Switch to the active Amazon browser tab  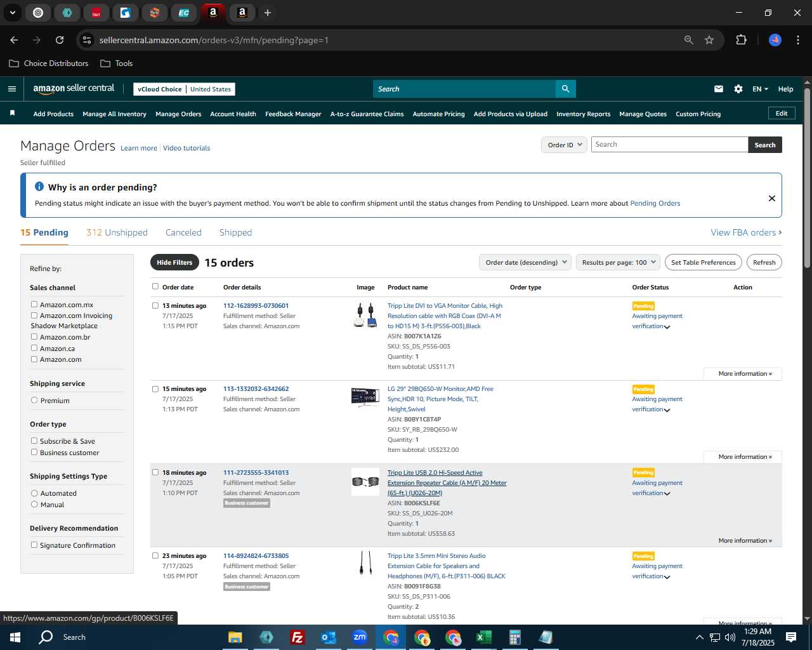[213, 13]
